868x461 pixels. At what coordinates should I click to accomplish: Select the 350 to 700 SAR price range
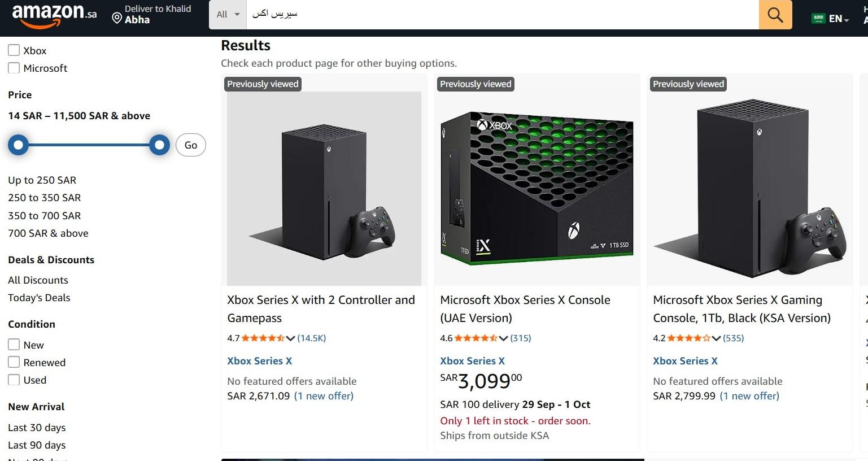[45, 216]
